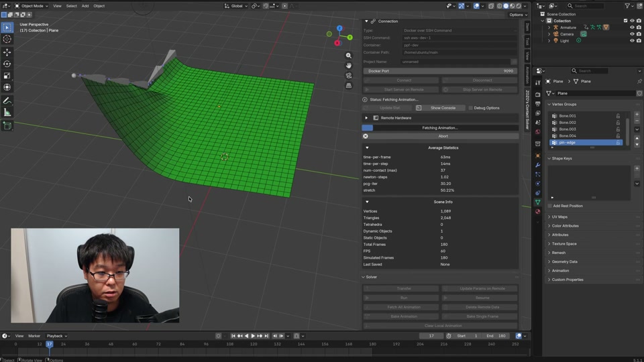Expand the Armature tree item
Viewport: 644px width, 362px height.
pyautogui.click(x=549, y=27)
